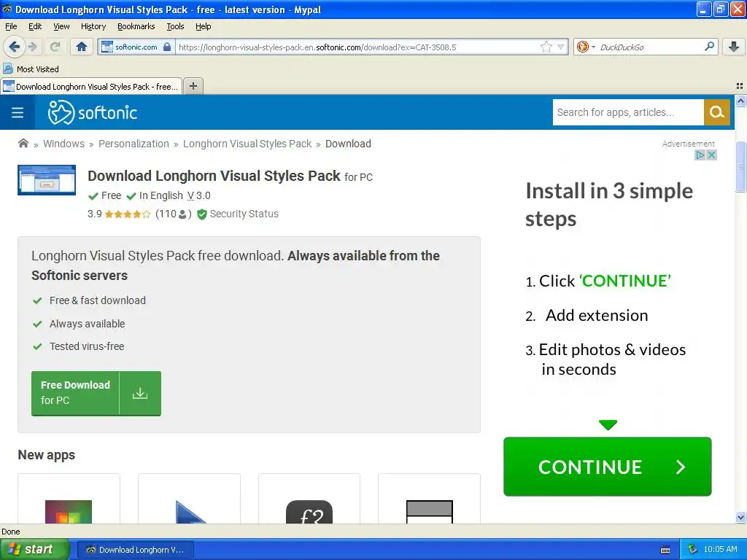Click the browser search magnifier icon

coord(709,46)
